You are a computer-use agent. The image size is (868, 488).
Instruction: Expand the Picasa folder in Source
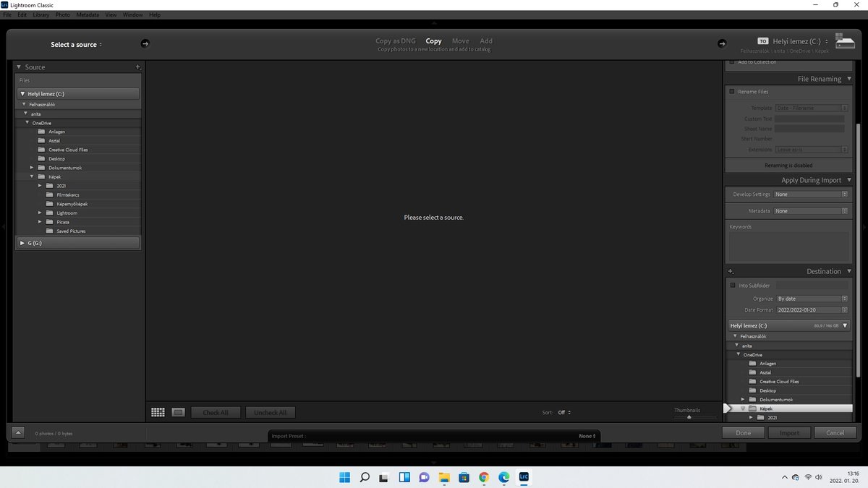coord(41,222)
